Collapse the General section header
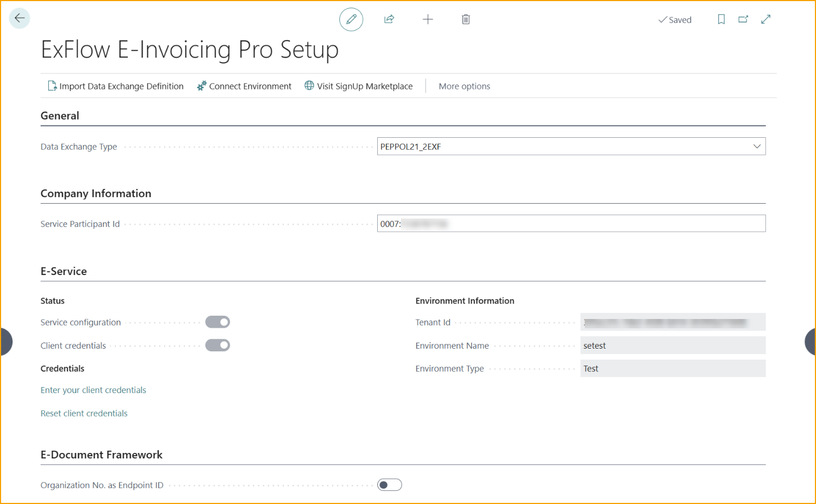The height and width of the screenshot is (504, 816). 60,116
